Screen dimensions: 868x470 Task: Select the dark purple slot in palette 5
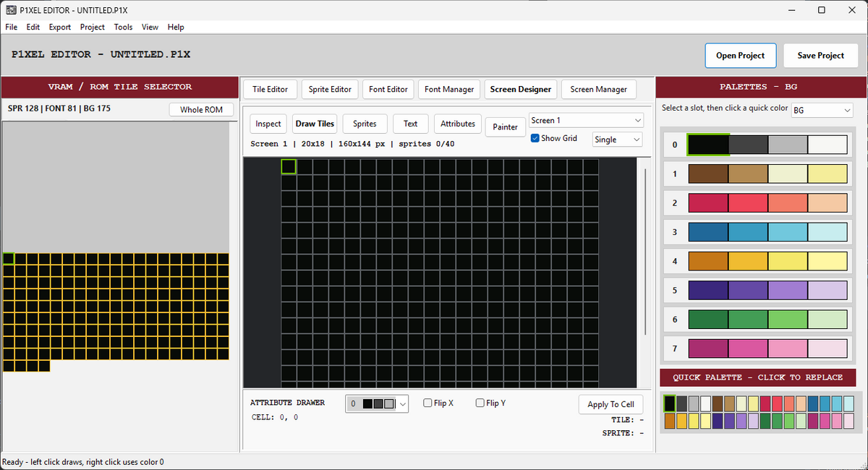click(708, 290)
